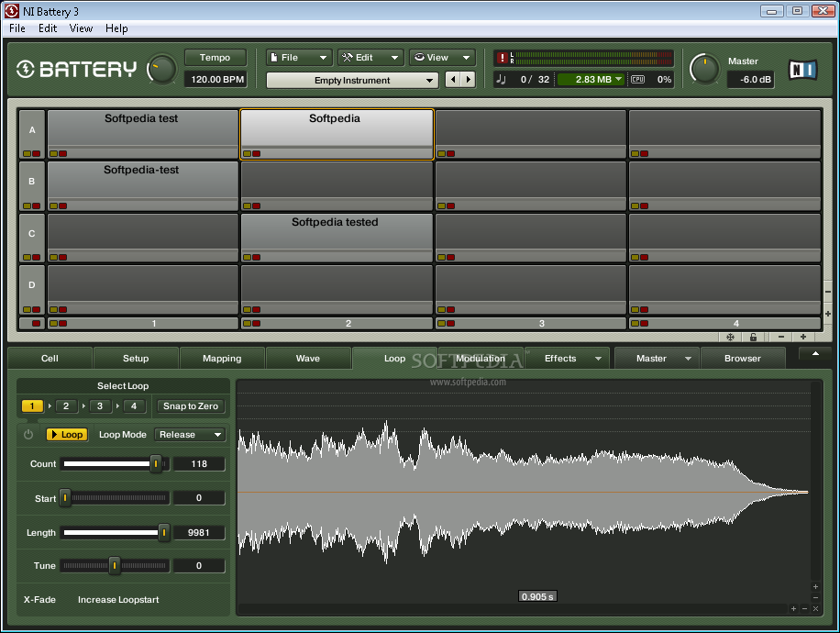Click the voice count note icon
Screen dimensions: 840x633
coord(502,79)
